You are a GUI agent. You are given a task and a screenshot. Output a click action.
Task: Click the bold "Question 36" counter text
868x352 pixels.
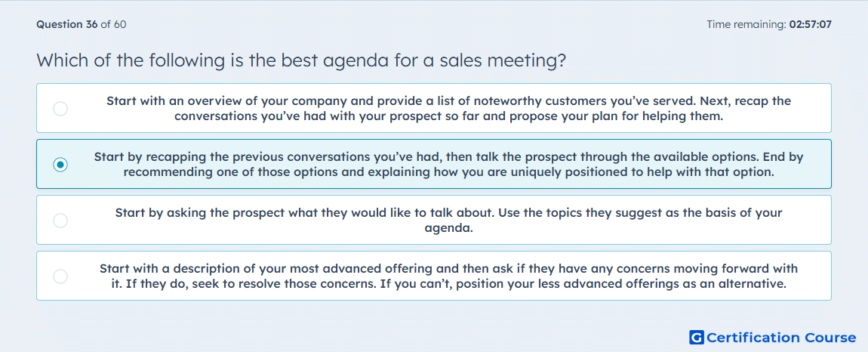point(67,24)
